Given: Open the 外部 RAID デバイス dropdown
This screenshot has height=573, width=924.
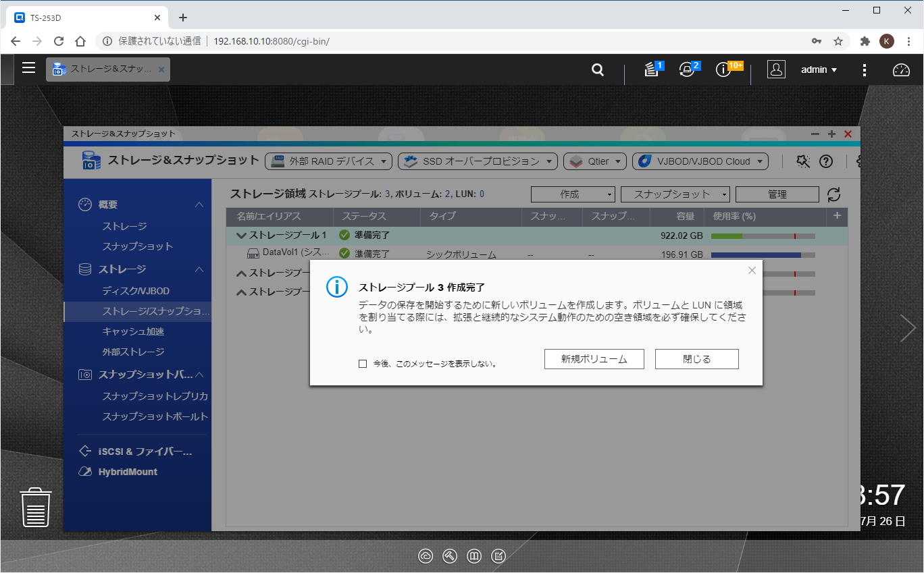Looking at the screenshot, I should [x=329, y=161].
